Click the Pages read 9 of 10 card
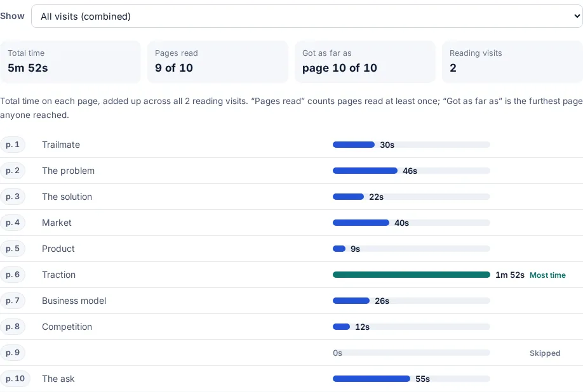The height and width of the screenshot is (392, 583). (217, 62)
